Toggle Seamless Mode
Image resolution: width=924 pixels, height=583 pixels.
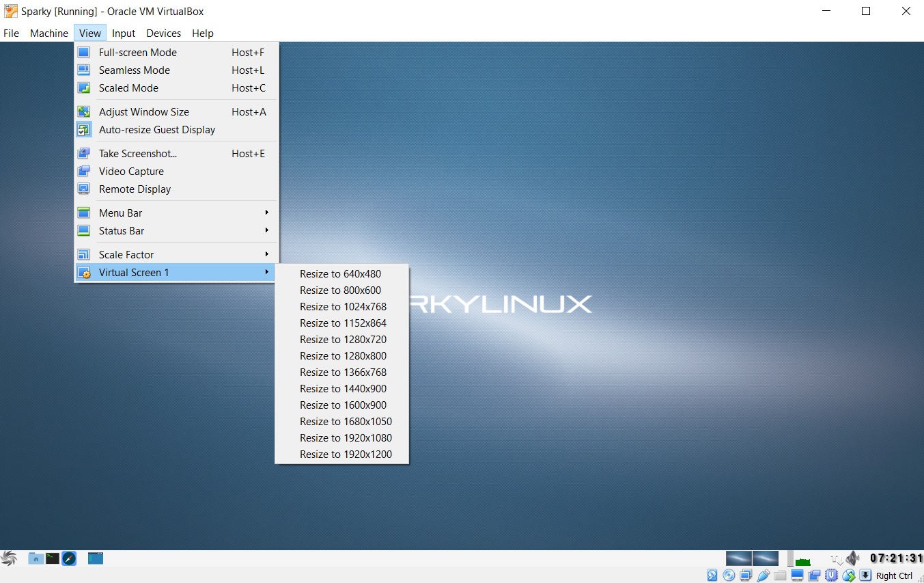click(176, 70)
